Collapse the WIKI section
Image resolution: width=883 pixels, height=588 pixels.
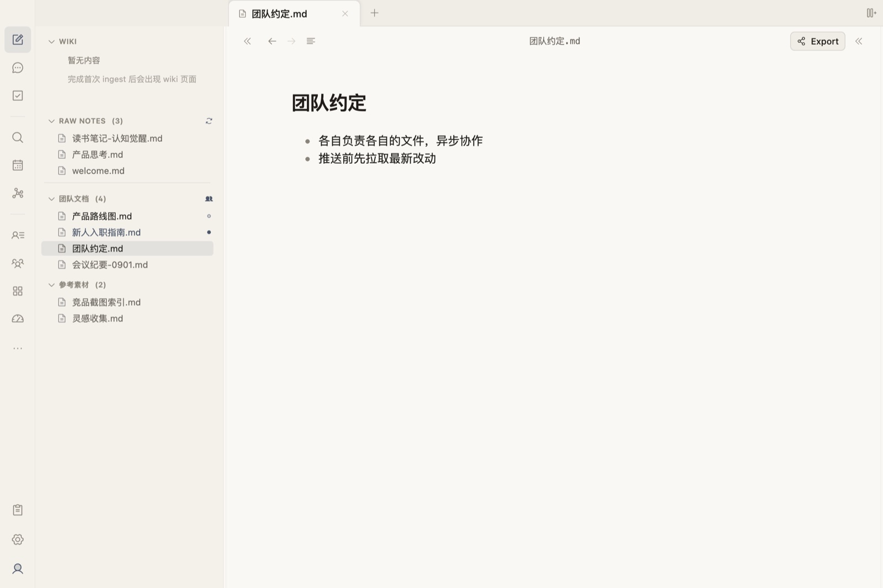pos(51,41)
